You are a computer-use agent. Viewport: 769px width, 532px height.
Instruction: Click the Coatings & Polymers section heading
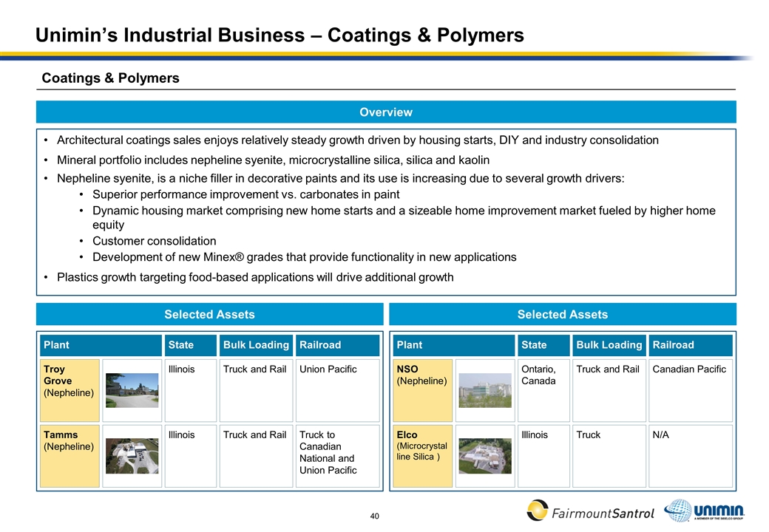tap(111, 78)
